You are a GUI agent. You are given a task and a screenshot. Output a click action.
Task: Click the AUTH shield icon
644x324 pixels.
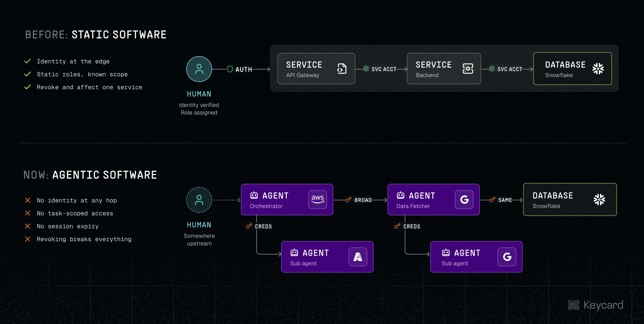tap(230, 69)
